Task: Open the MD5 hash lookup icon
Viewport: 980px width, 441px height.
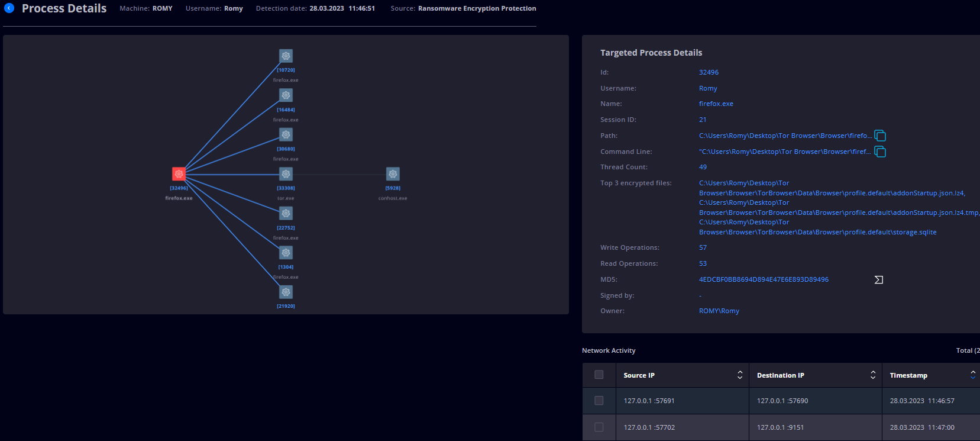Action: click(879, 279)
